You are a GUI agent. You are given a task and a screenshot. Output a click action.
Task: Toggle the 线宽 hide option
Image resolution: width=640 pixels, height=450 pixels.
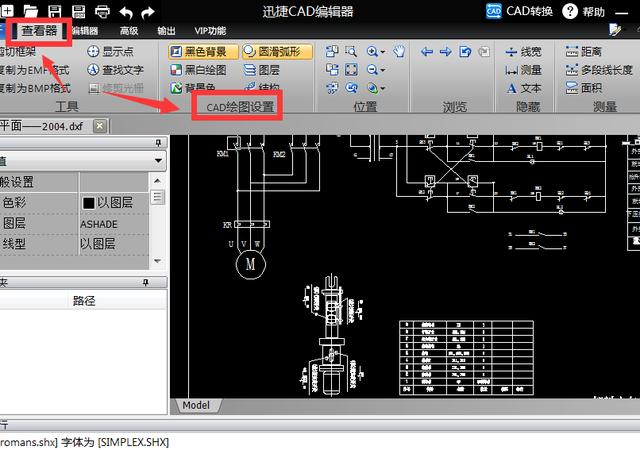pos(523,51)
